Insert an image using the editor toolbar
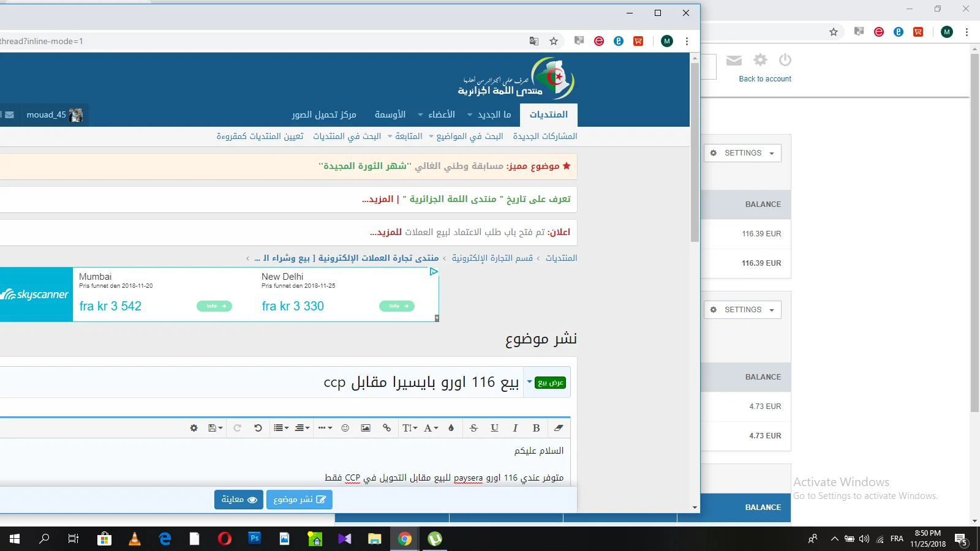Image resolution: width=980 pixels, height=551 pixels. [366, 428]
